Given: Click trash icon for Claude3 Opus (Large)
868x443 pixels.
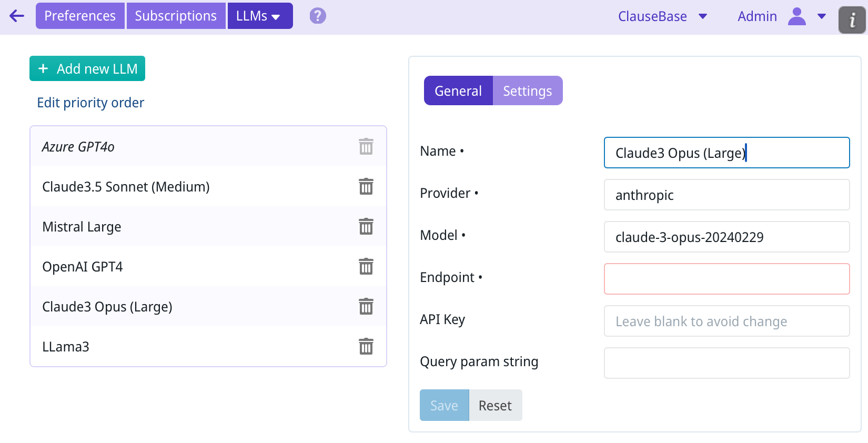Looking at the screenshot, I should click(x=366, y=306).
